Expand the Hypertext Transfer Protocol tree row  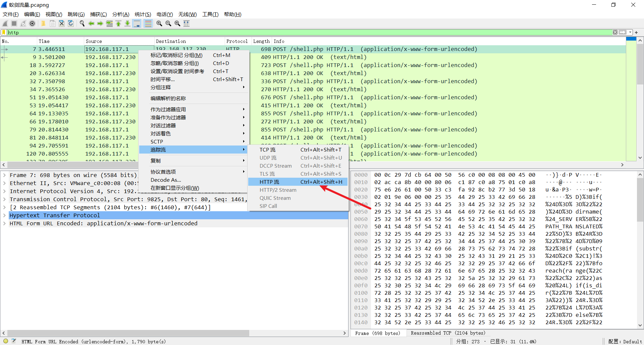(x=4, y=216)
